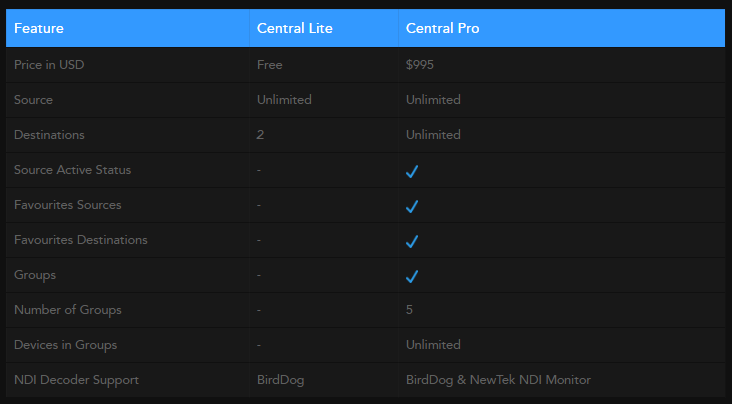Select the Feature column header
Screen dimensions: 732x404
(39, 28)
